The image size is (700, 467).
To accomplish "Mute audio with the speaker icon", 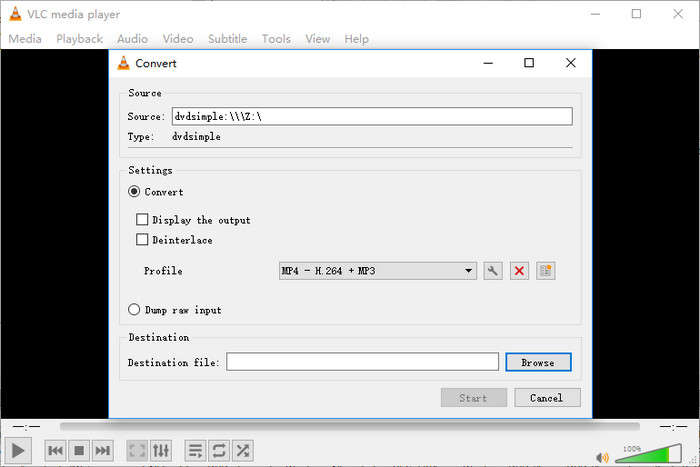I will [x=602, y=457].
